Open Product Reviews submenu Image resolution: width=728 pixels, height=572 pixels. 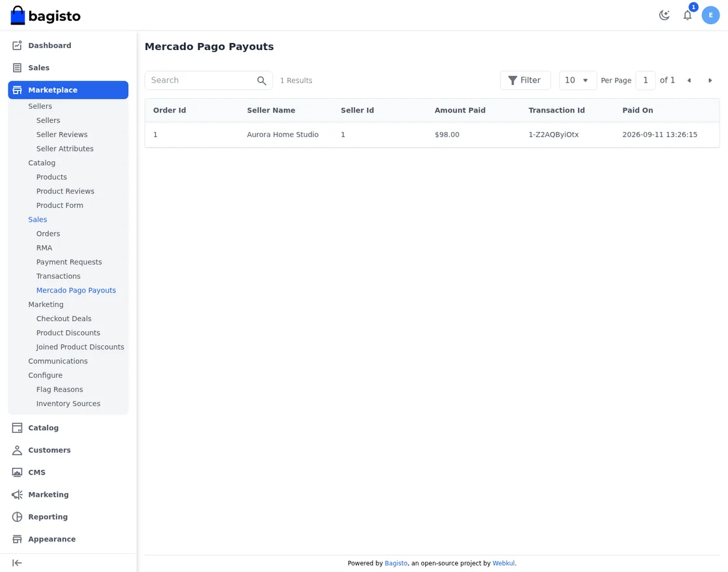[66, 191]
